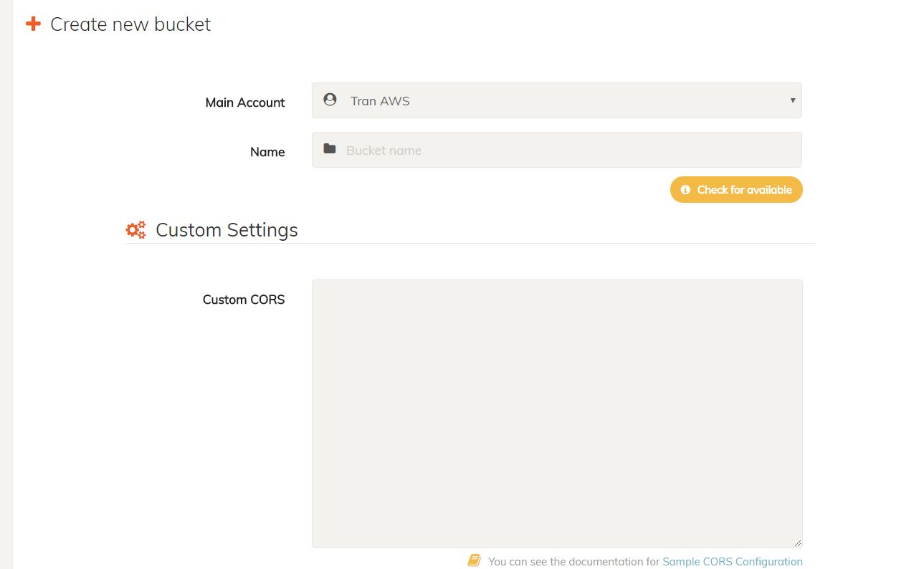Open the Sample CORS Configuration link
924x569 pixels.
click(x=732, y=562)
